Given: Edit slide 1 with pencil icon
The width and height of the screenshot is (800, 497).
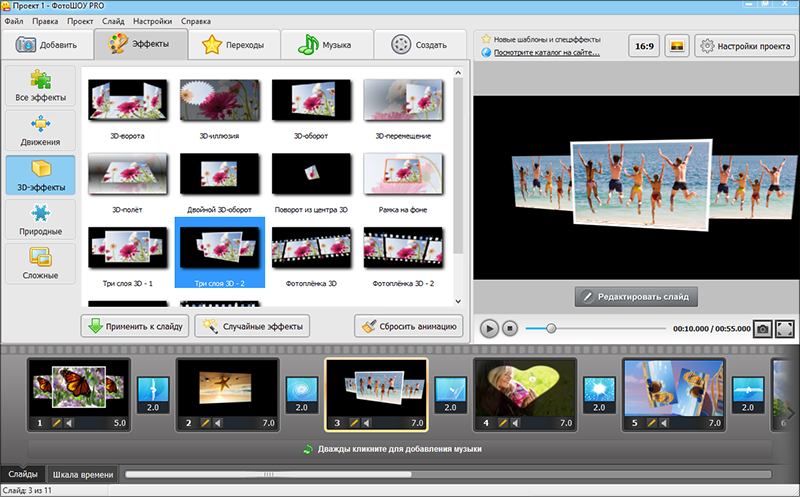Looking at the screenshot, I should click(x=56, y=423).
